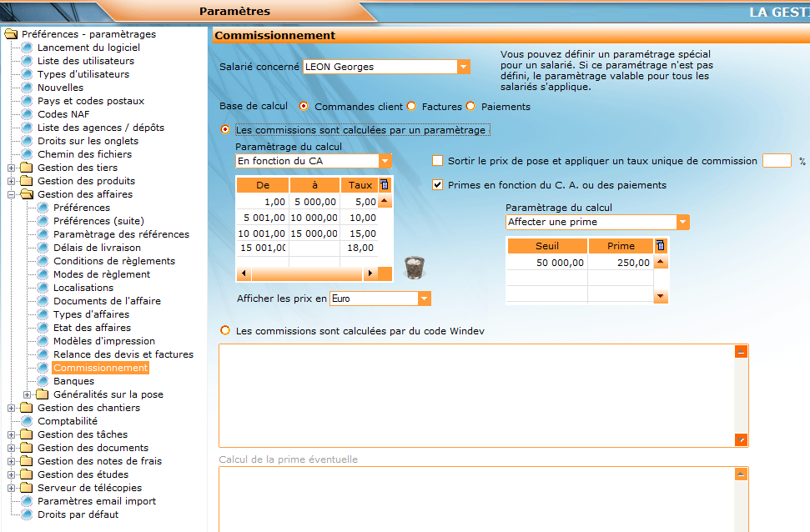Click the Préférences - paramètrages root folder icon

coord(11,34)
